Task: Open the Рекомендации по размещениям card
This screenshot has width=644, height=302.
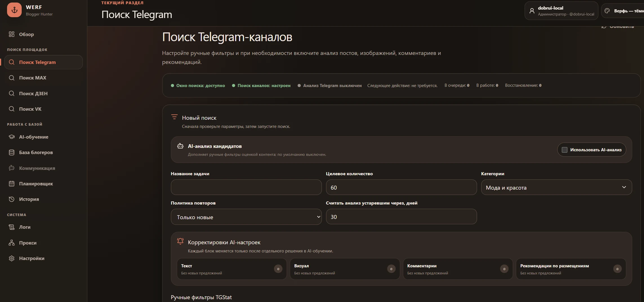Action: tap(571, 269)
